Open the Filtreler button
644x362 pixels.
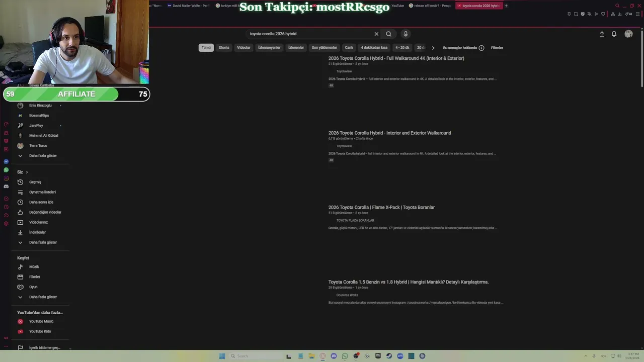click(497, 48)
